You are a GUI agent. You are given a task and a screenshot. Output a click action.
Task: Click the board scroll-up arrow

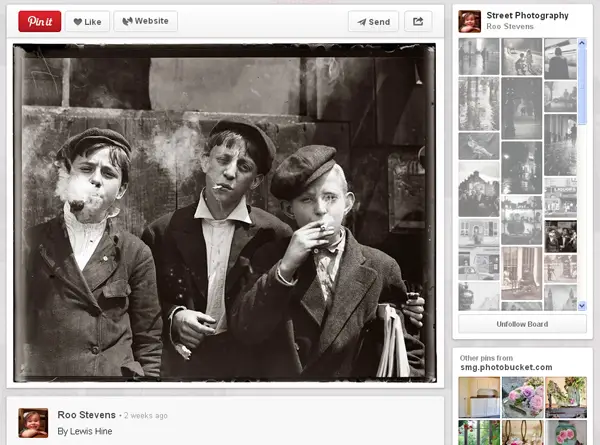pyautogui.click(x=582, y=42)
